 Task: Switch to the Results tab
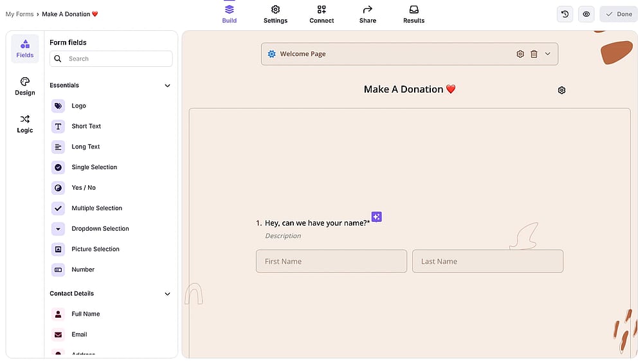413,14
